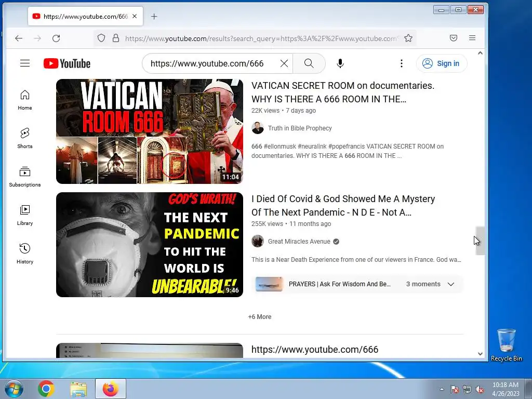Viewport: 532px width, 399px height.
Task: Go to Home in sidebar
Action: pyautogui.click(x=25, y=100)
